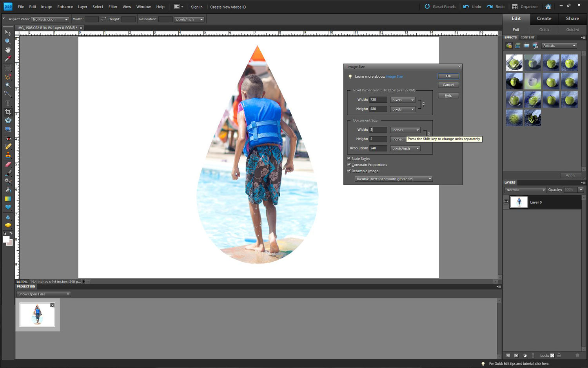Activate the Spot Healing Brush tool
Screen dimensions: 588x368
pyautogui.click(x=7, y=146)
